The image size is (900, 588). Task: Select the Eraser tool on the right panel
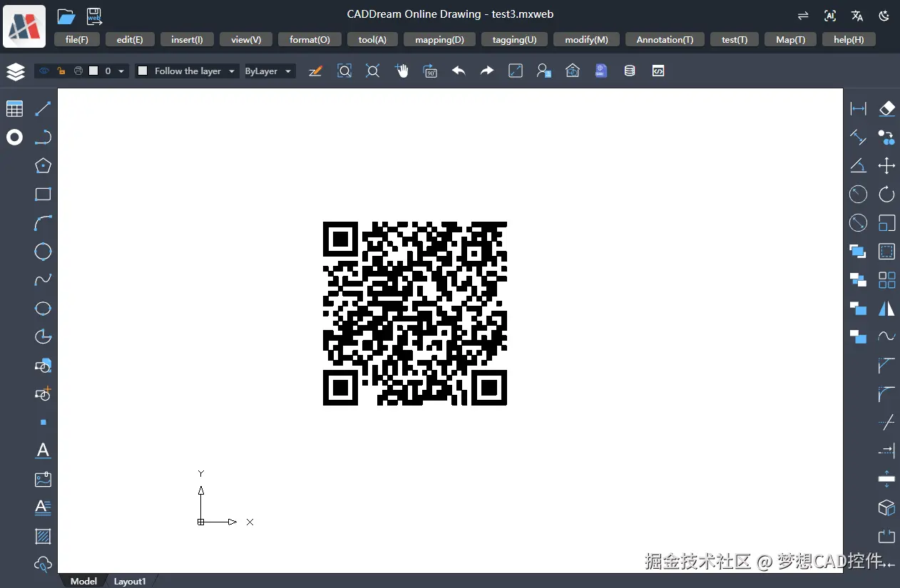(x=886, y=108)
